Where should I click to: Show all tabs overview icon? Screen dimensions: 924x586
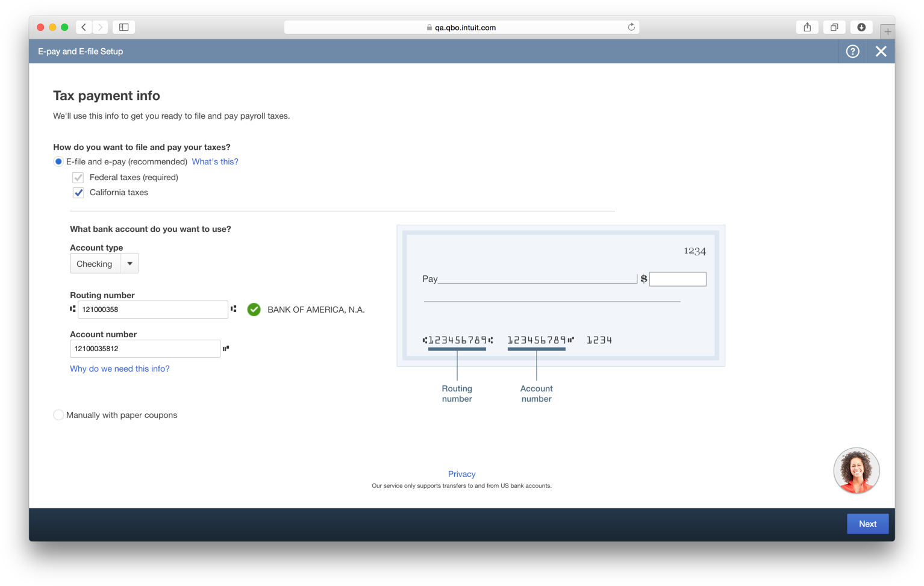point(834,27)
